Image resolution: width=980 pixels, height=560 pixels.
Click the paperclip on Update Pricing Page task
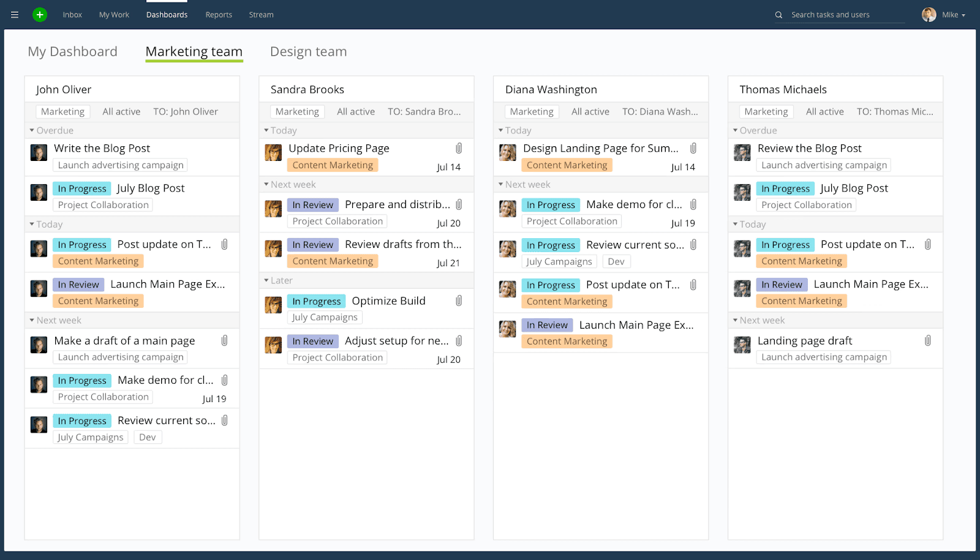(459, 148)
